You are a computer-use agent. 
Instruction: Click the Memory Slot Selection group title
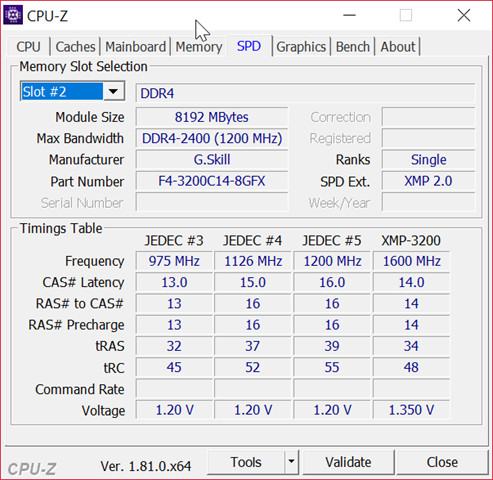tap(83, 66)
